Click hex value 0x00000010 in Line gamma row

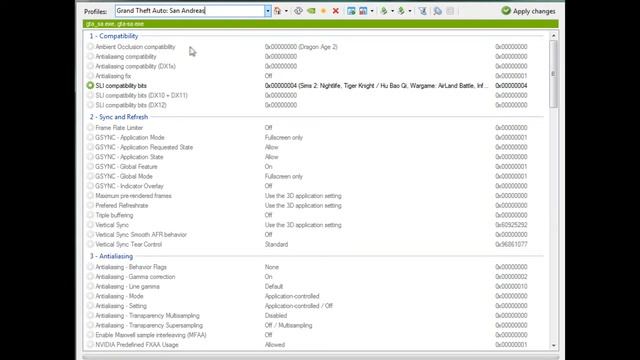(511, 287)
